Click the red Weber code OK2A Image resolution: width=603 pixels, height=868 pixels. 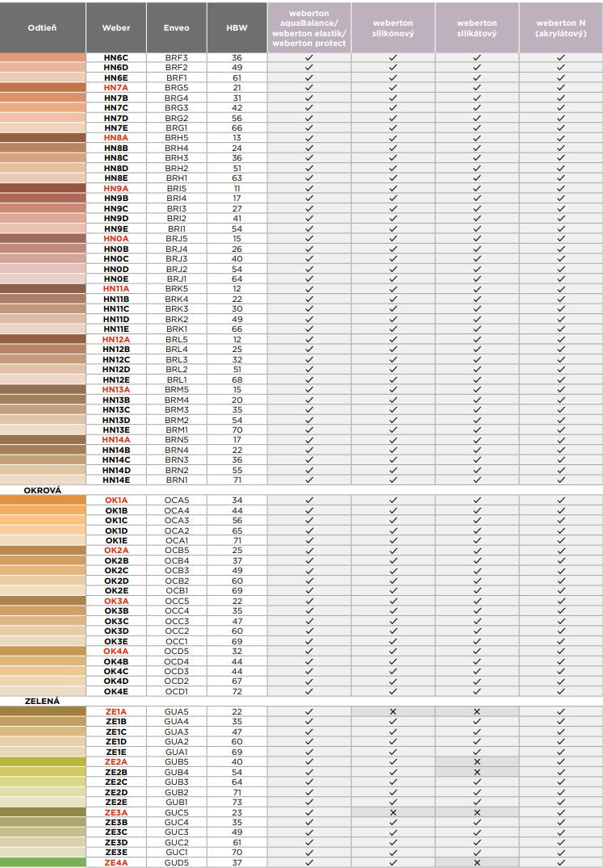116,550
